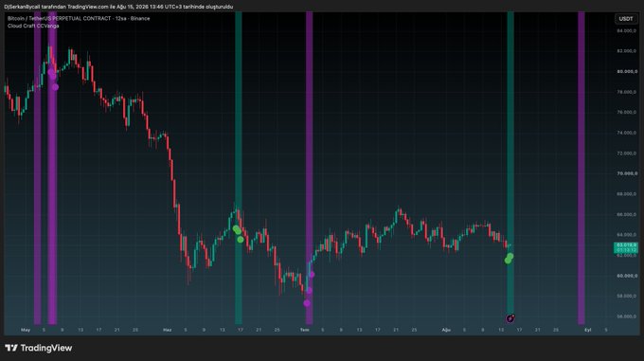Click the Eyl month label on time axis
Viewport: 644px width, 361px height.
coord(588,330)
